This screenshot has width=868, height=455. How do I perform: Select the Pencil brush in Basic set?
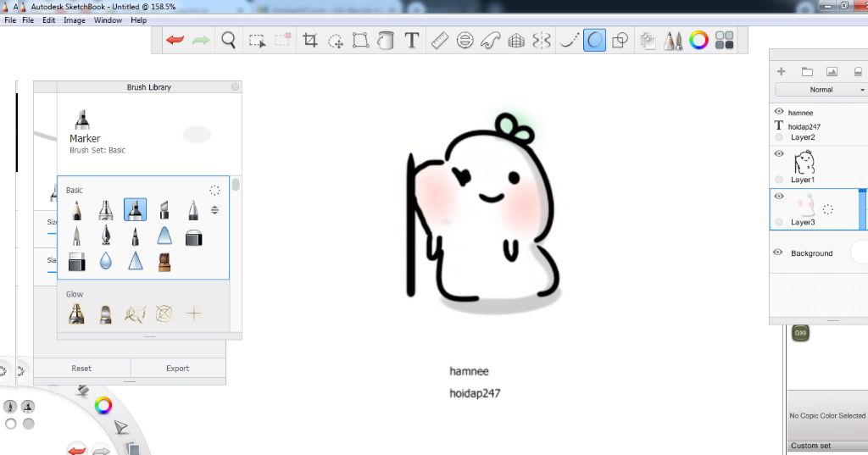(x=76, y=210)
